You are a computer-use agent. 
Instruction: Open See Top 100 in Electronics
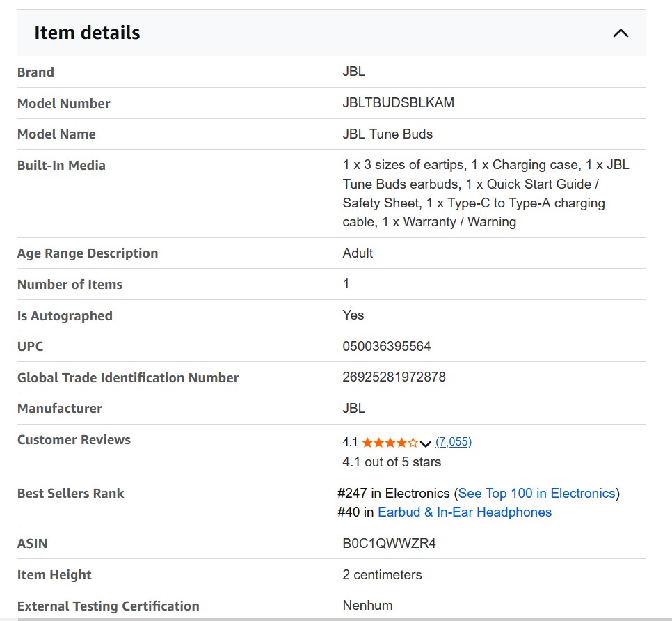point(536,494)
